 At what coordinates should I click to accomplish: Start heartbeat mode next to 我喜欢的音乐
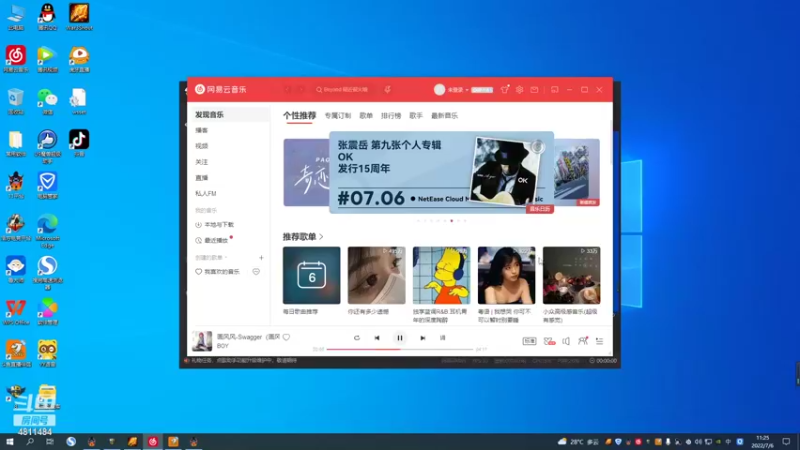pos(256,272)
